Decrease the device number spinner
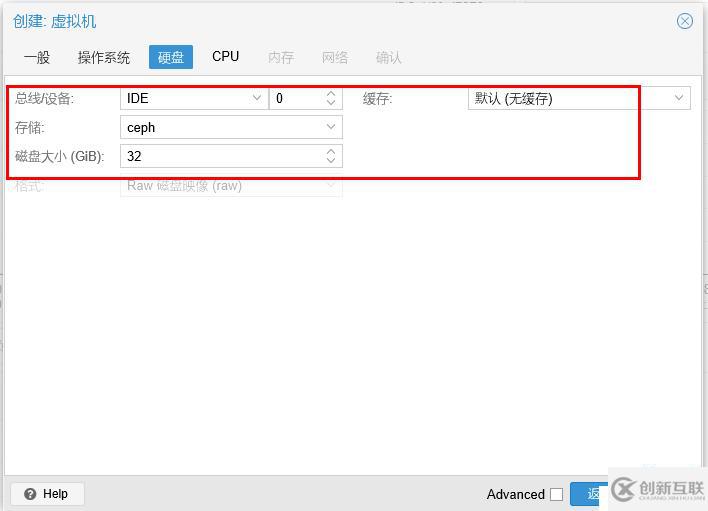 331,103
